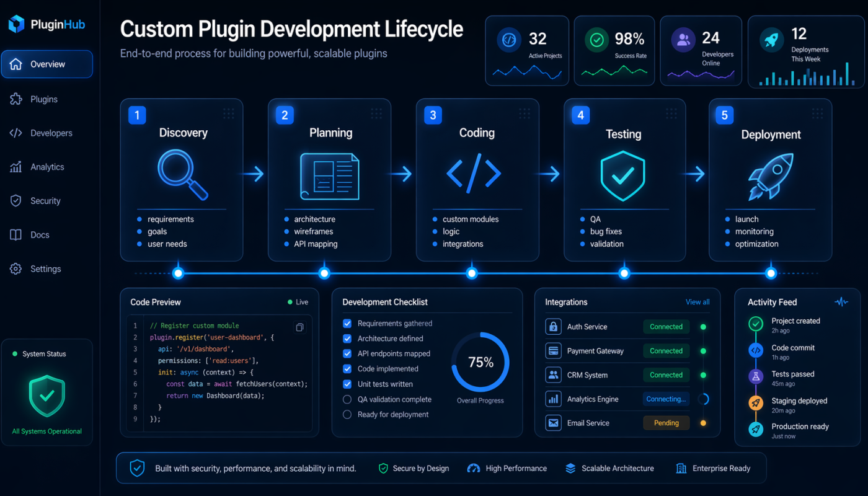868x496 pixels.
Task: Click the 75% Overall Progress ring
Action: coord(480,362)
